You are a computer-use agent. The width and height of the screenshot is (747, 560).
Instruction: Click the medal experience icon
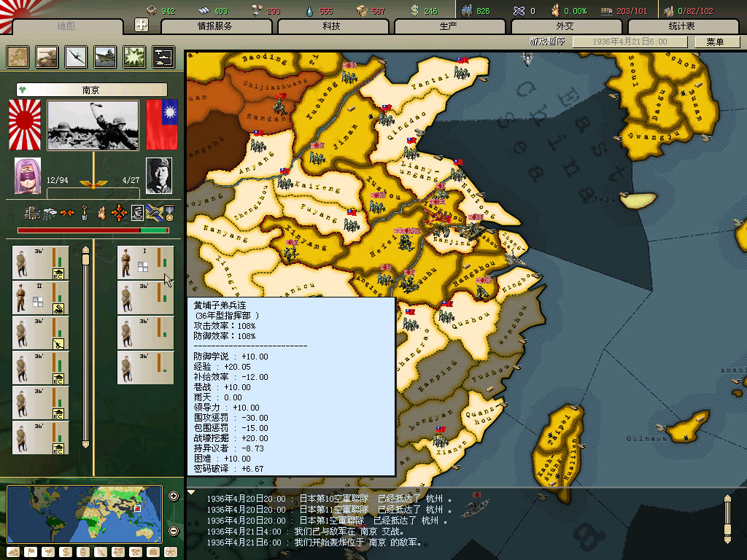click(x=169, y=213)
